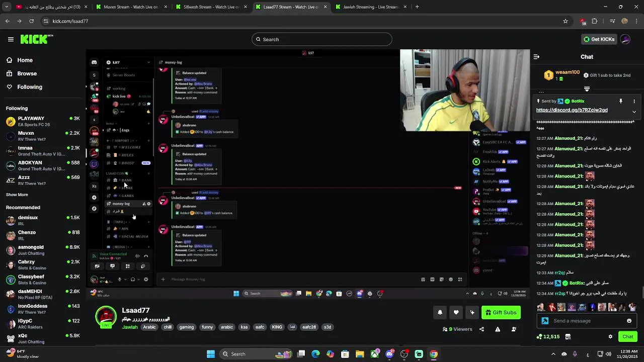Open the Kick hamburger menu
The height and width of the screenshot is (362, 644).
(11, 39)
